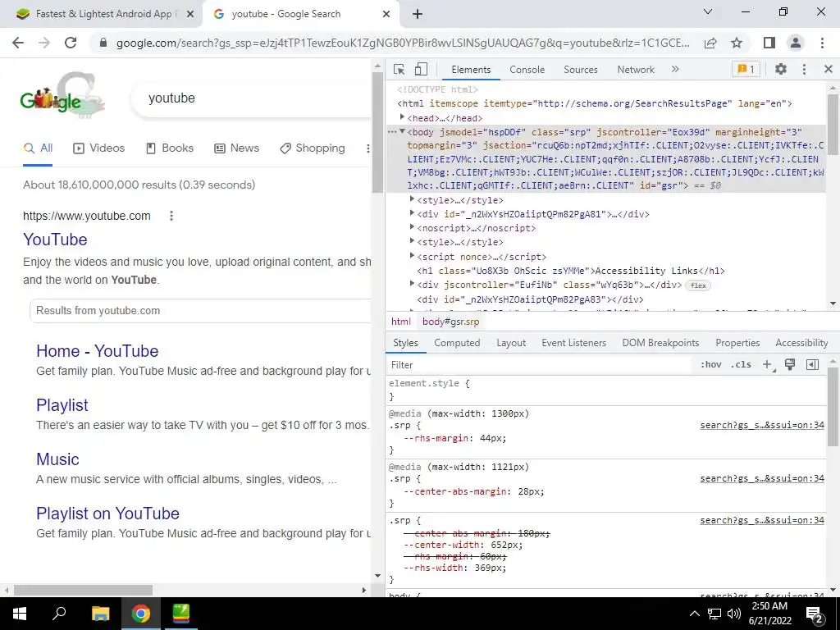Click the browser back arrow
The height and width of the screenshot is (630, 840).
pyautogui.click(x=18, y=43)
